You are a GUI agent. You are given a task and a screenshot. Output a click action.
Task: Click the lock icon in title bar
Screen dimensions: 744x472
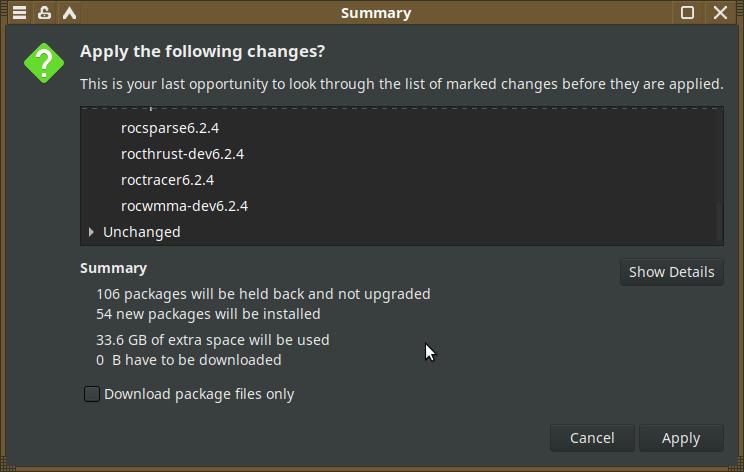click(x=44, y=13)
